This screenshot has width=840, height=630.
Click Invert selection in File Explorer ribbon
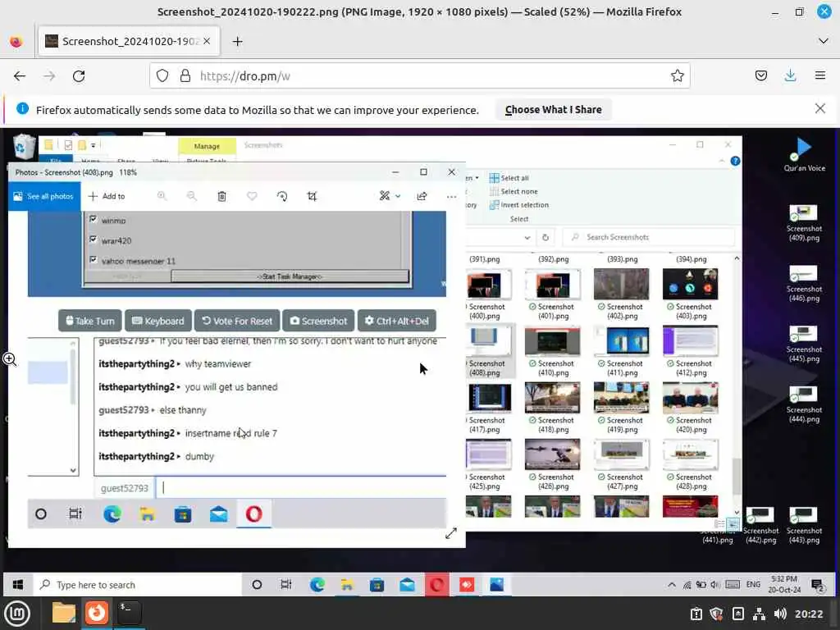[x=518, y=204]
